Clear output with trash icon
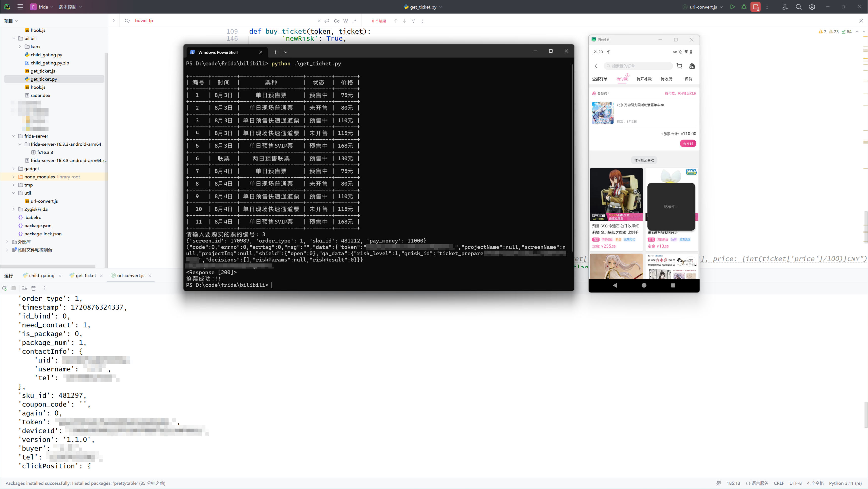The height and width of the screenshot is (489, 868). [x=33, y=288]
